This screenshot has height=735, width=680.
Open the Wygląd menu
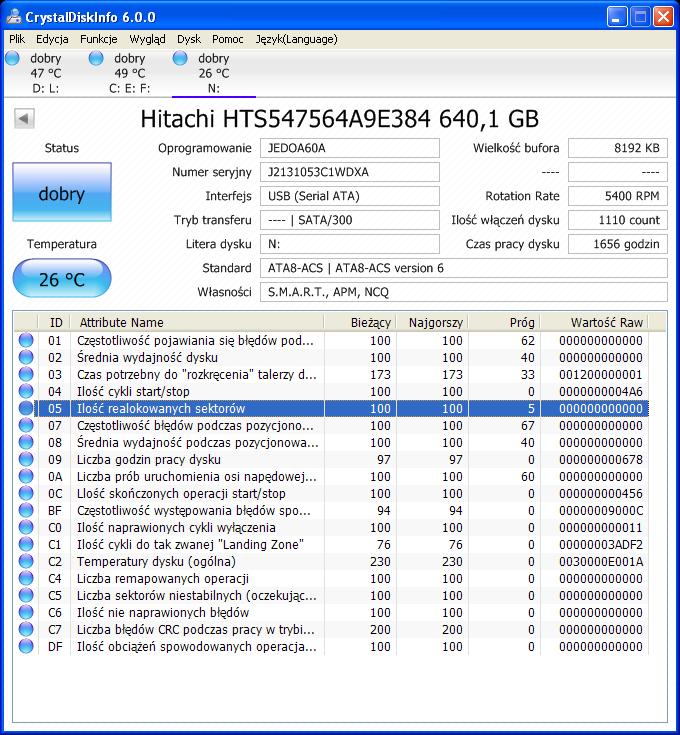pos(147,39)
